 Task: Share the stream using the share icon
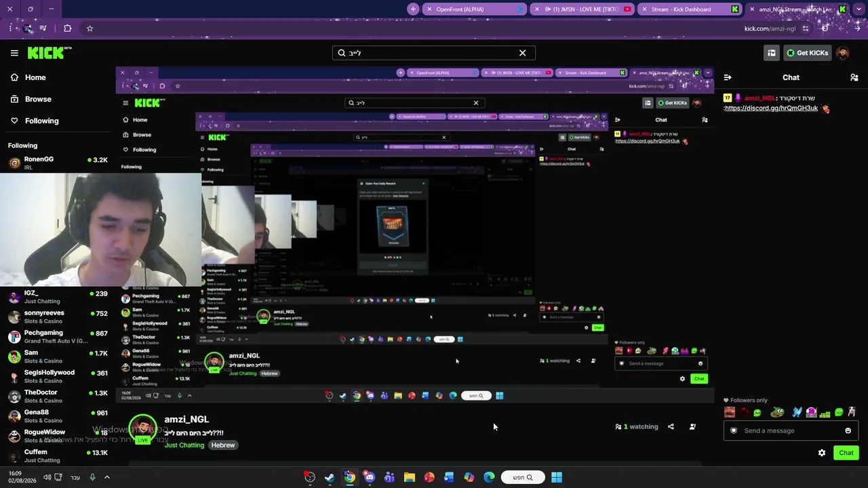click(671, 427)
